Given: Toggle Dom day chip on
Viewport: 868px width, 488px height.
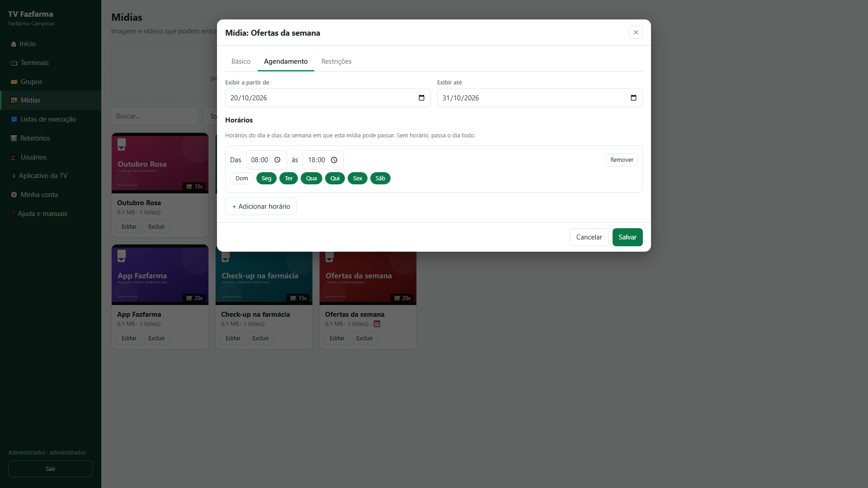Looking at the screenshot, I should [x=242, y=178].
